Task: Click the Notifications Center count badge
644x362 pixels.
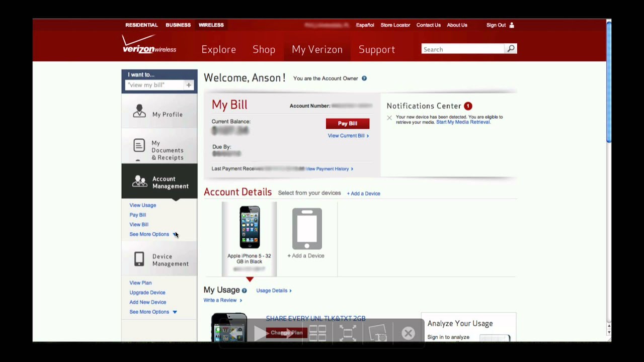Action: (x=468, y=106)
